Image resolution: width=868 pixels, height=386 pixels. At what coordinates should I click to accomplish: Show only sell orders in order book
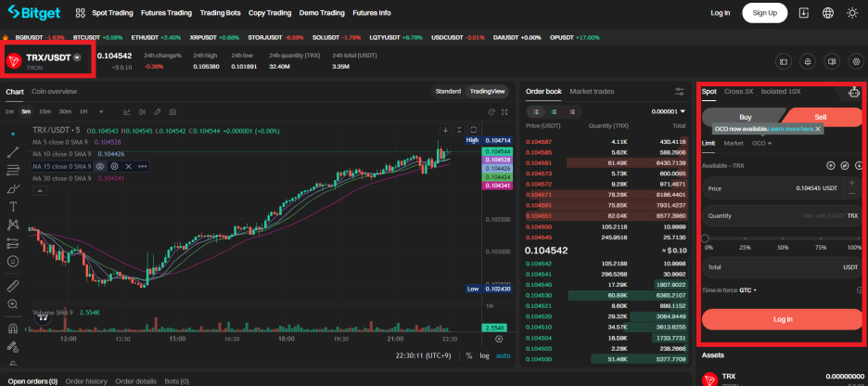(571, 111)
